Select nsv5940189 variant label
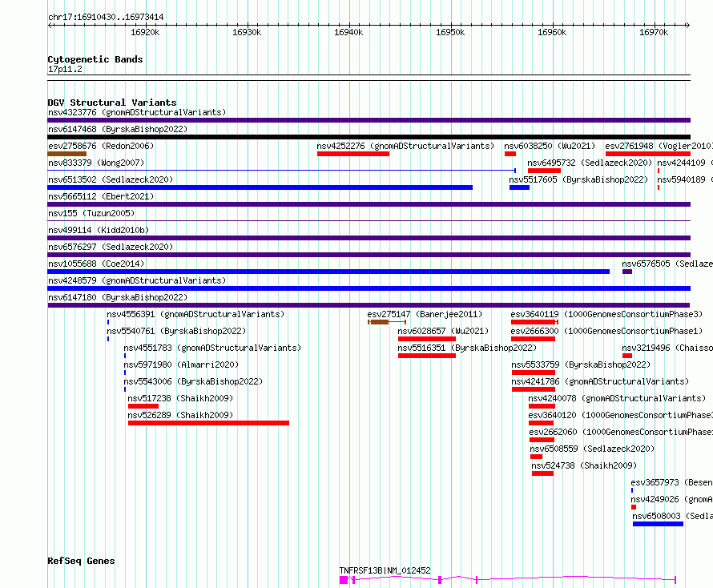This screenshot has width=713, height=588. (x=685, y=179)
